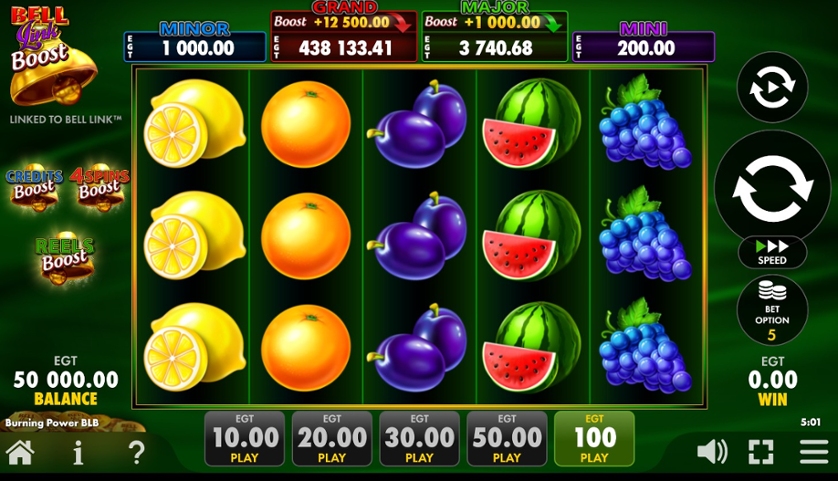Click the 4 Spins Boost bell icon

pos(100,188)
